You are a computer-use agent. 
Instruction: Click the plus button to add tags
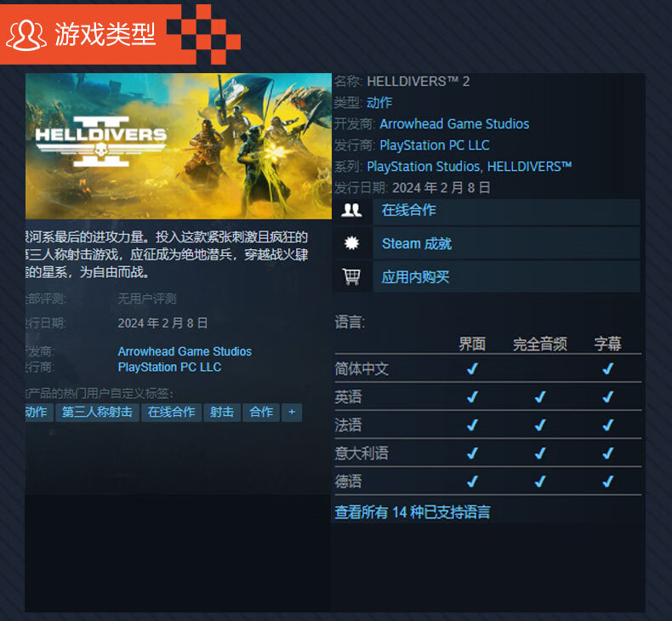(x=292, y=413)
